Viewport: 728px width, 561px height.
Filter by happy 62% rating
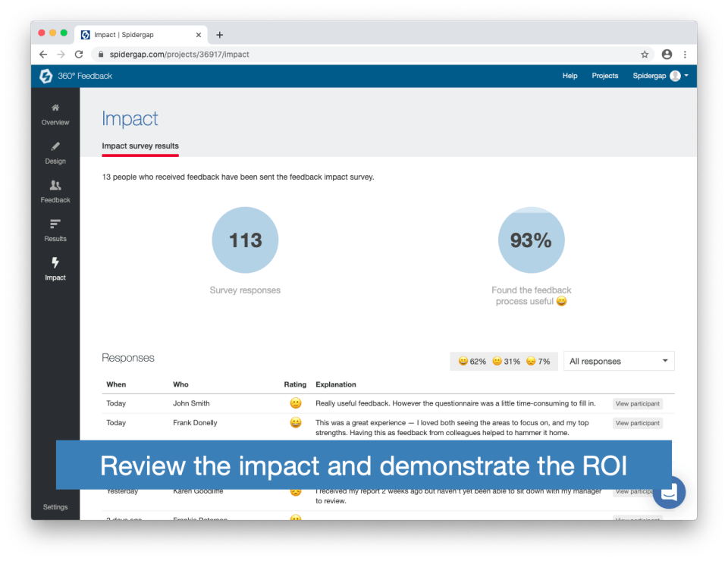tap(472, 361)
